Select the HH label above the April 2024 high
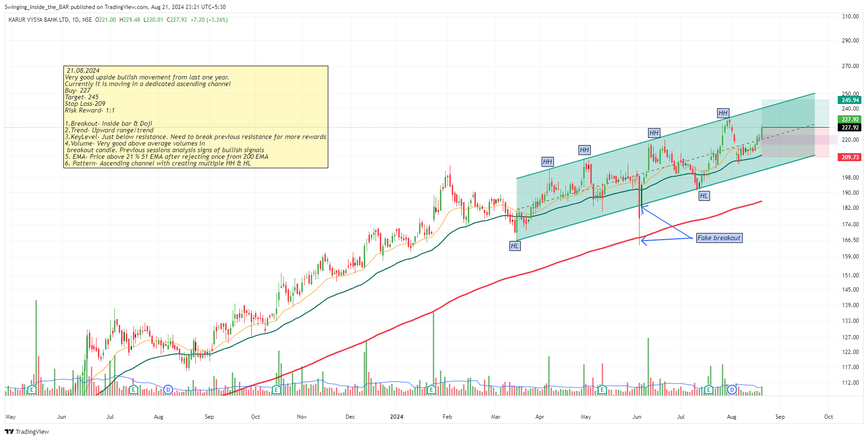Image resolution: width=868 pixels, height=440 pixels. pos(547,162)
